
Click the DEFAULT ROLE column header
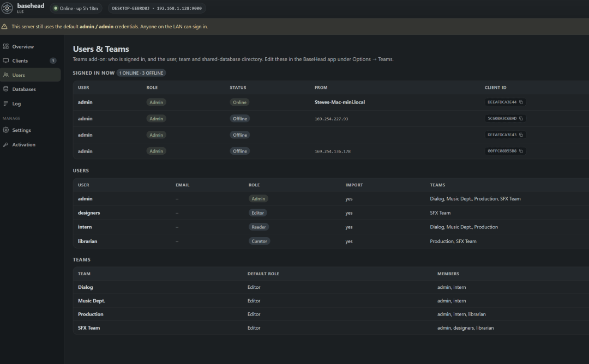tap(263, 274)
